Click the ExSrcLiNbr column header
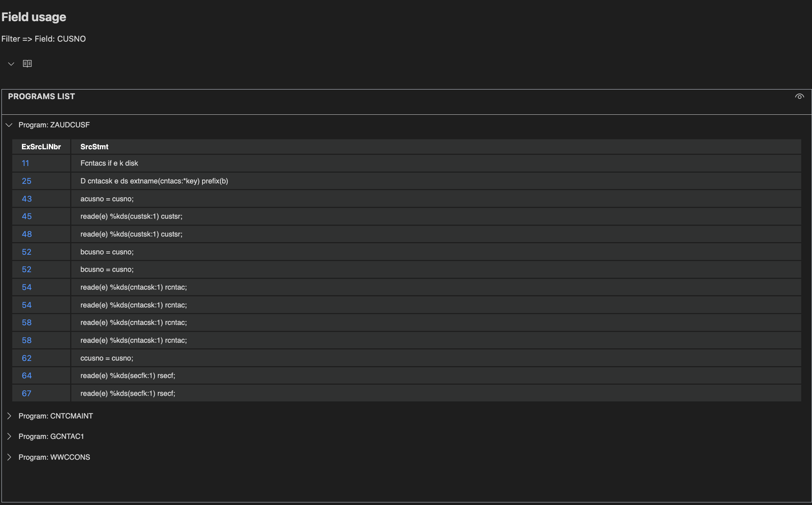 (41, 147)
